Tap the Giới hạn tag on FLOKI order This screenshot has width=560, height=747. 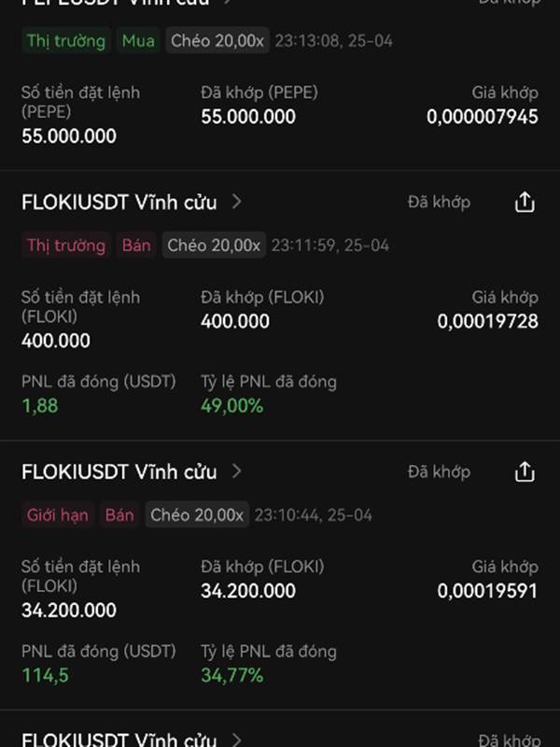coord(58,515)
